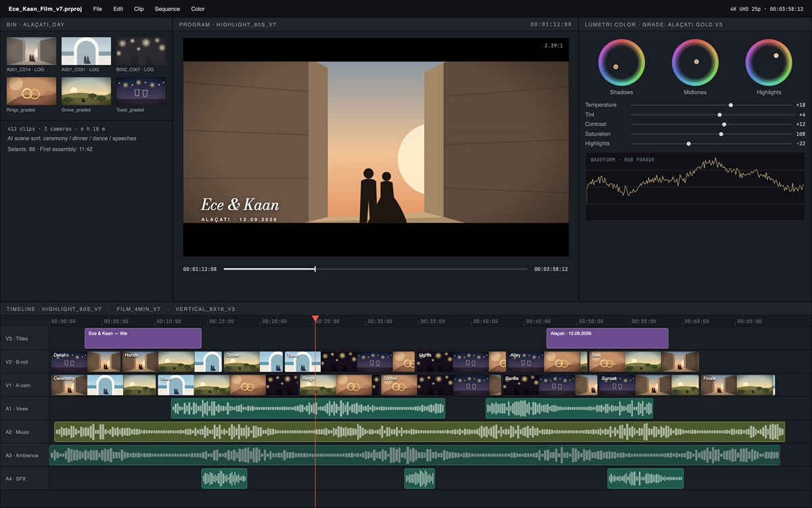Select the A2 Music audio clip
This screenshot has width=812, height=508.
tap(420, 432)
